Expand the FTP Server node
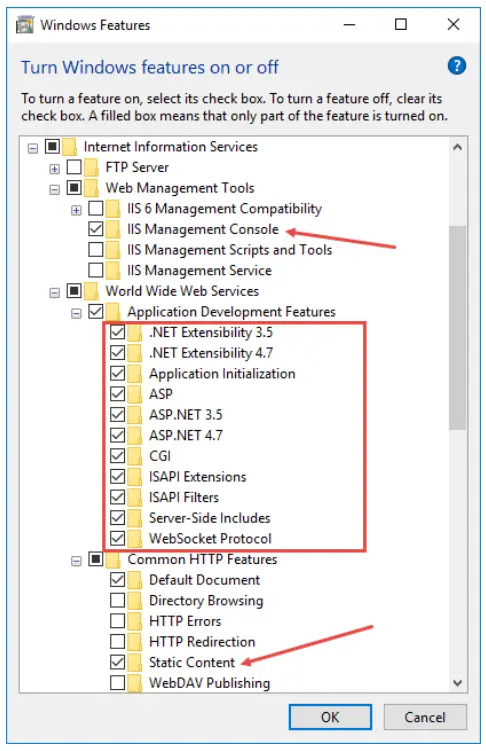The height and width of the screenshot is (751, 486). click(55, 169)
